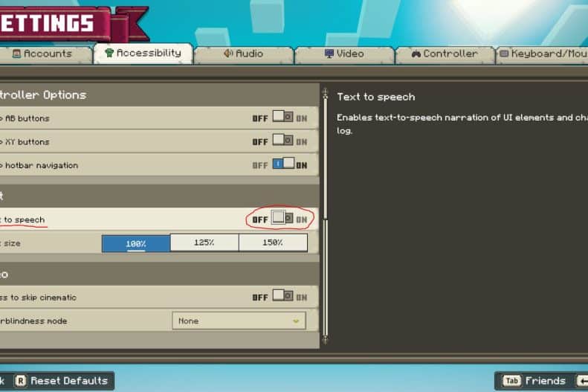This screenshot has height=392, width=588.
Task: Switch to the Audio tab
Action: click(244, 54)
